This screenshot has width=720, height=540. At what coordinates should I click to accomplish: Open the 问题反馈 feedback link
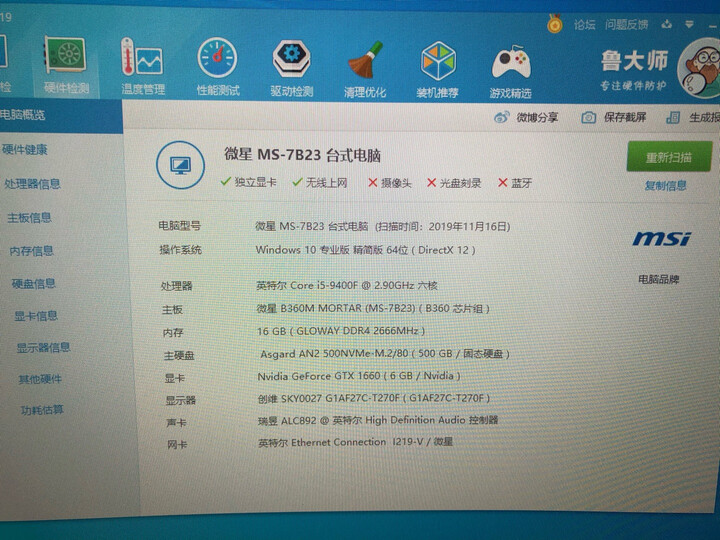point(626,24)
